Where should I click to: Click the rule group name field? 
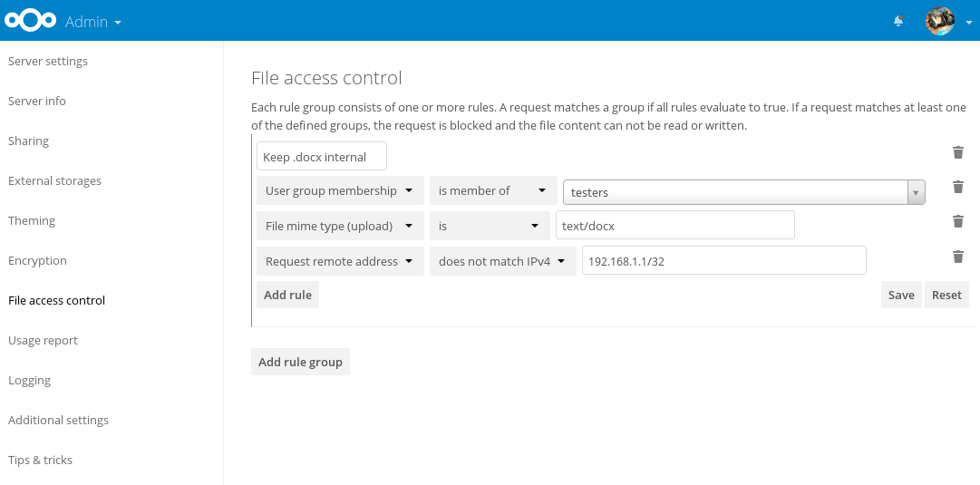pyautogui.click(x=321, y=157)
